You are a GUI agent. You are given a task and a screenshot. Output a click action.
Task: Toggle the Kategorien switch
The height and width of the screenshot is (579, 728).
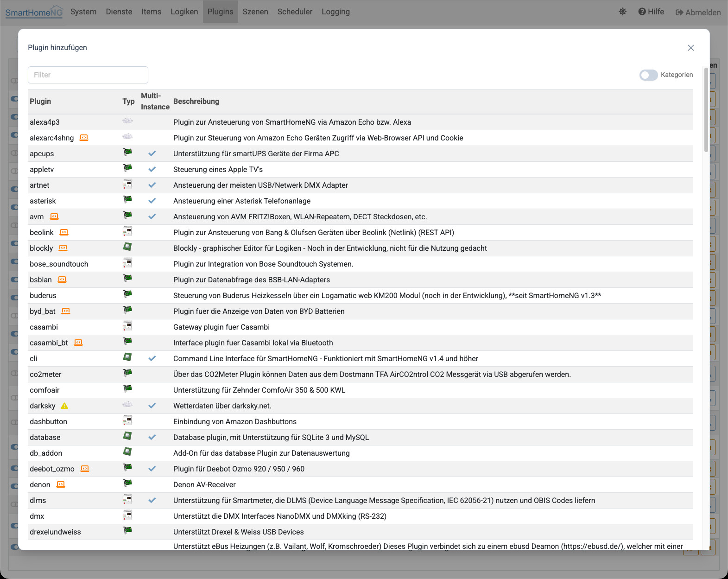click(648, 75)
